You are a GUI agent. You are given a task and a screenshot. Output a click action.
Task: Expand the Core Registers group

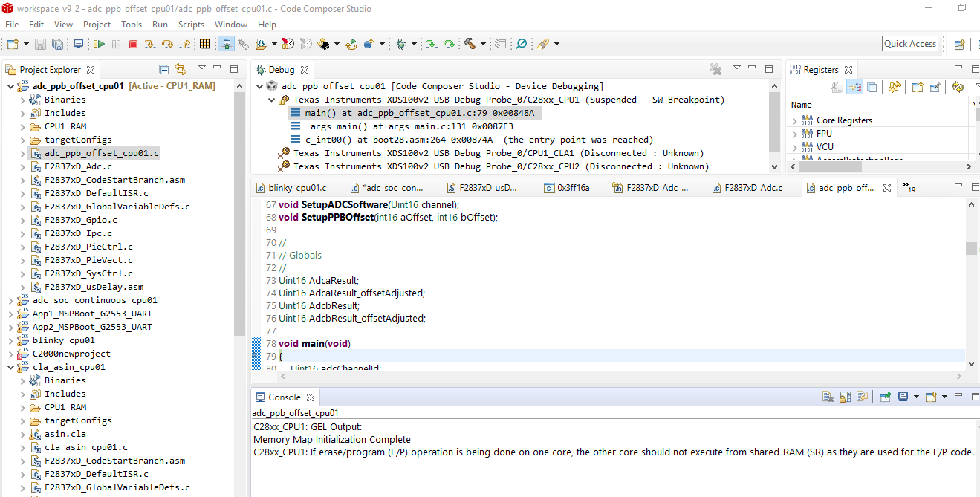click(795, 120)
